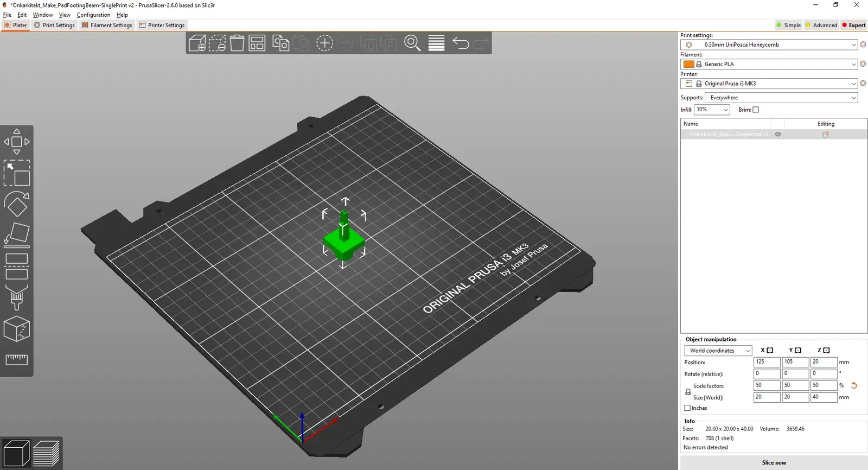This screenshot has width=868, height=470.
Task: Switch to the Filament Settings tab
Action: pyautogui.click(x=107, y=25)
